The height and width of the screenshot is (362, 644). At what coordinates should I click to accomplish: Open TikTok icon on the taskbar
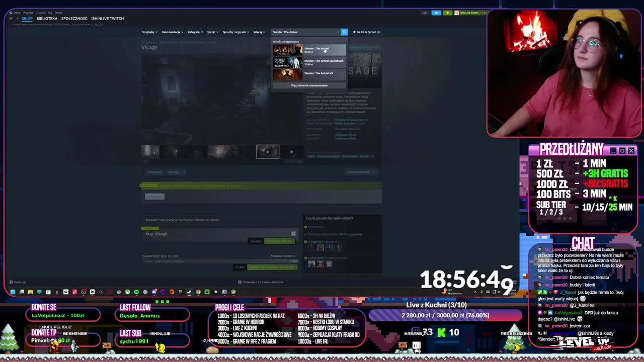tap(74, 292)
